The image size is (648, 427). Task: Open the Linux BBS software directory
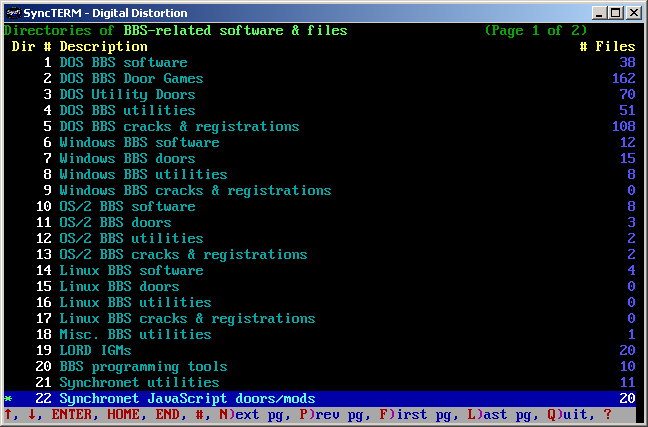(x=131, y=271)
